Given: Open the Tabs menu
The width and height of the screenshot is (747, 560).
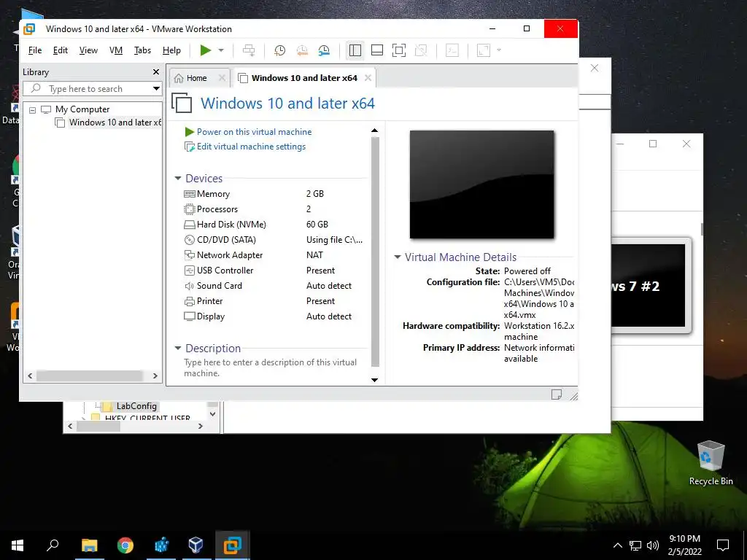Looking at the screenshot, I should tap(142, 50).
